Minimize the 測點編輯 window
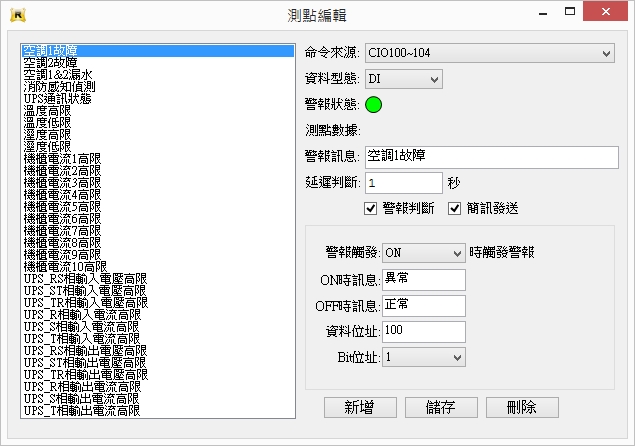The height and width of the screenshot is (446, 635). 543,12
